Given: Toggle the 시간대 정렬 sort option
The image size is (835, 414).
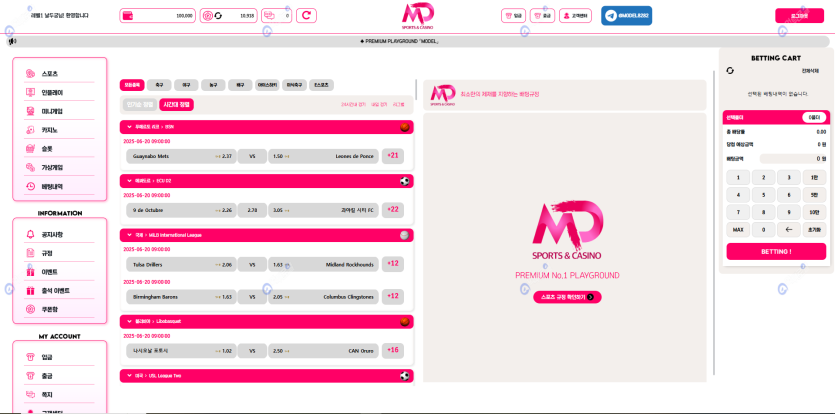Looking at the screenshot, I should click(x=177, y=104).
